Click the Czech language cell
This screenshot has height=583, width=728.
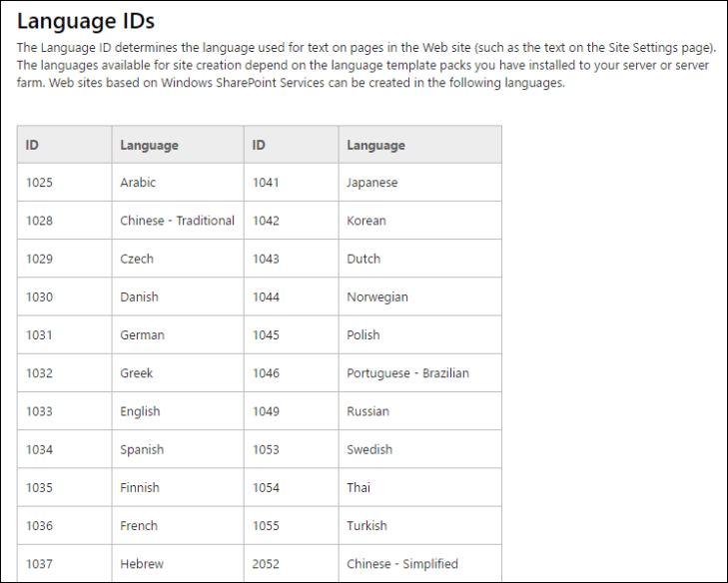pyautogui.click(x=137, y=259)
